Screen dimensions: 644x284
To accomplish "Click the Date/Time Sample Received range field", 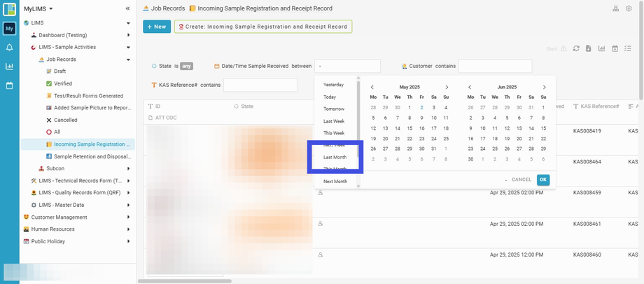I will (347, 66).
